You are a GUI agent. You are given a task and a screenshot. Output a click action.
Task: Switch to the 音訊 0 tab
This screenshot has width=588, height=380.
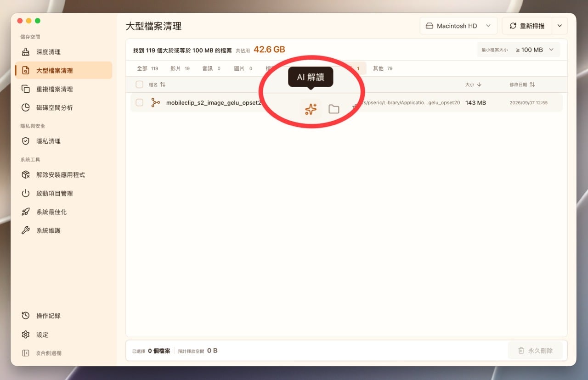click(x=211, y=68)
